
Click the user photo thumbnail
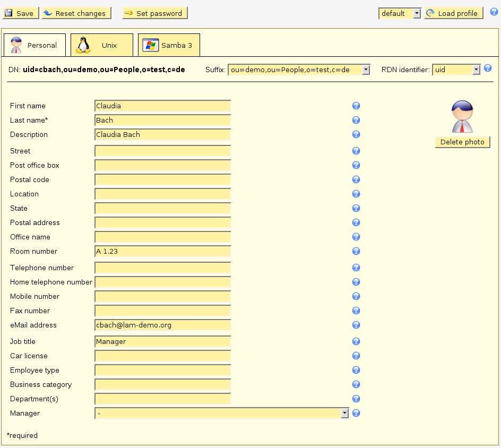462,118
